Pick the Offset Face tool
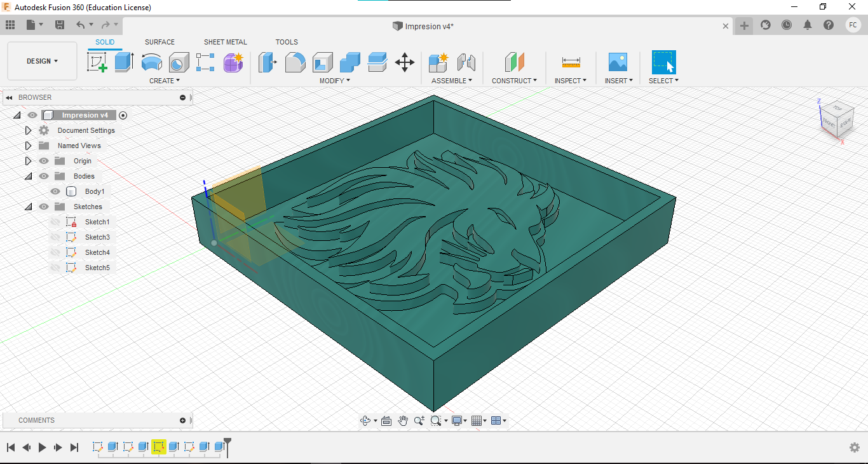Image resolution: width=868 pixels, height=464 pixels. (377, 62)
